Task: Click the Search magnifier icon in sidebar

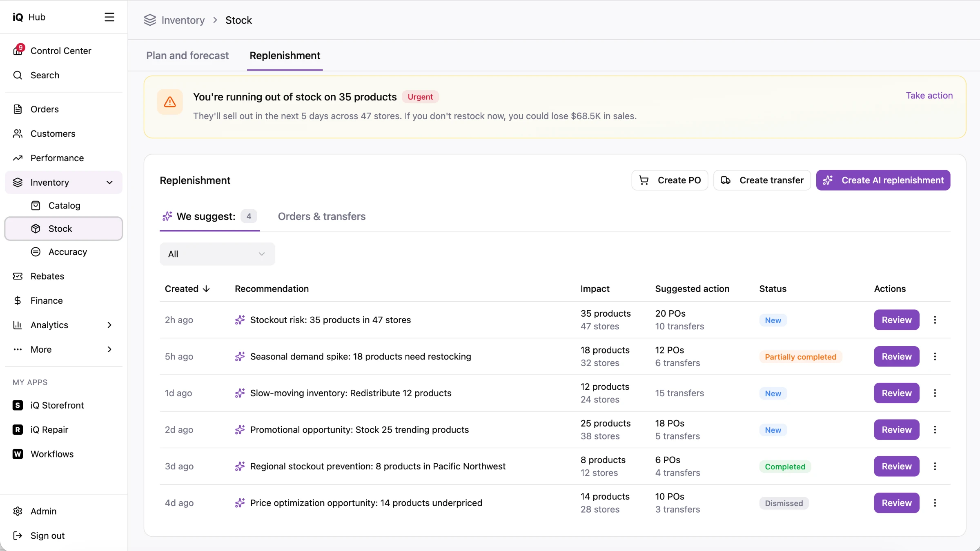Action: (18, 75)
